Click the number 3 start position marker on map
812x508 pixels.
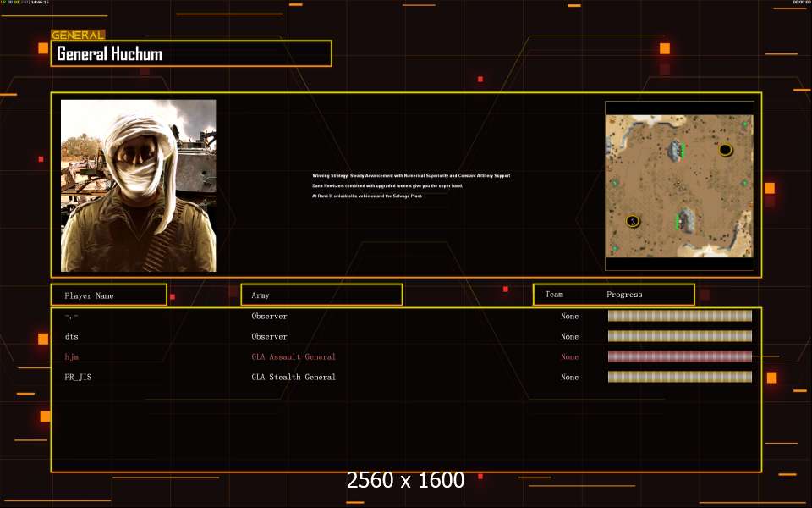pyautogui.click(x=632, y=221)
